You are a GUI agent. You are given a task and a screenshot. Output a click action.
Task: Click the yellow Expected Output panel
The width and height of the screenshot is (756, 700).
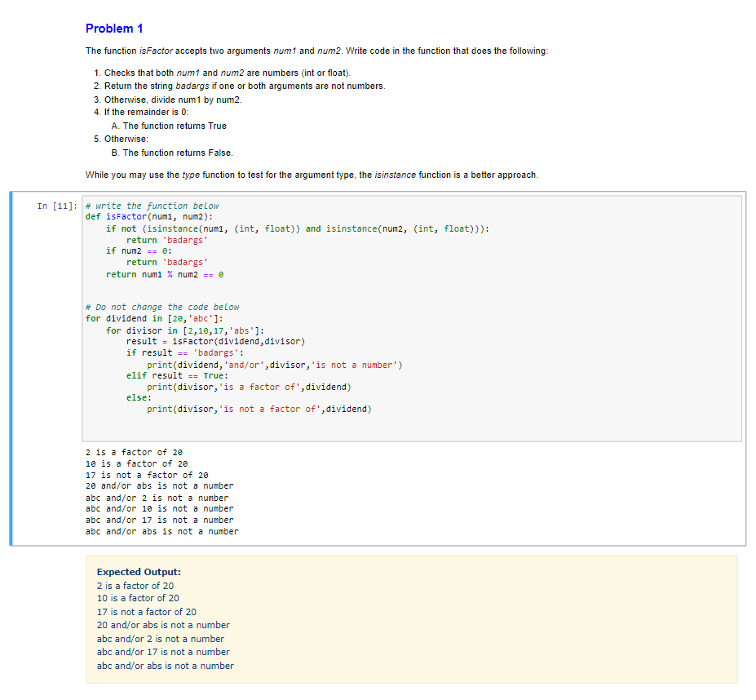click(x=408, y=620)
